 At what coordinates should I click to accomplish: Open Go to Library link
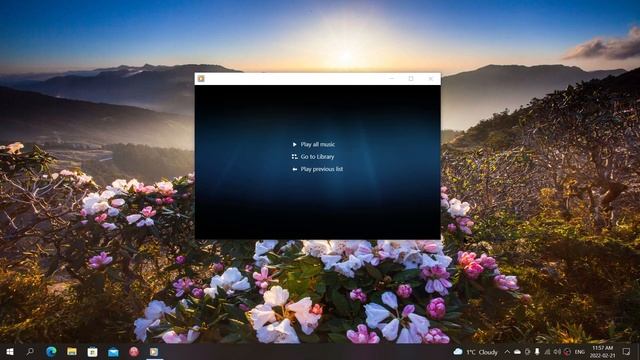tap(313, 157)
